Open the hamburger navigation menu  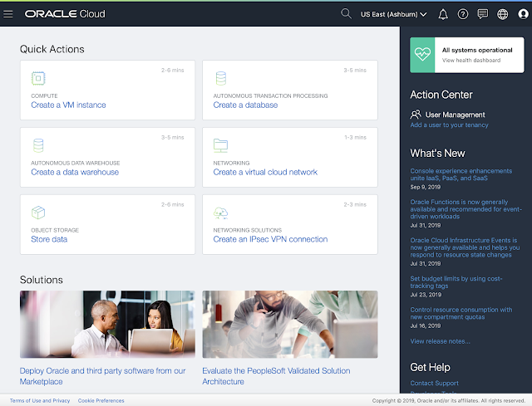(x=9, y=14)
